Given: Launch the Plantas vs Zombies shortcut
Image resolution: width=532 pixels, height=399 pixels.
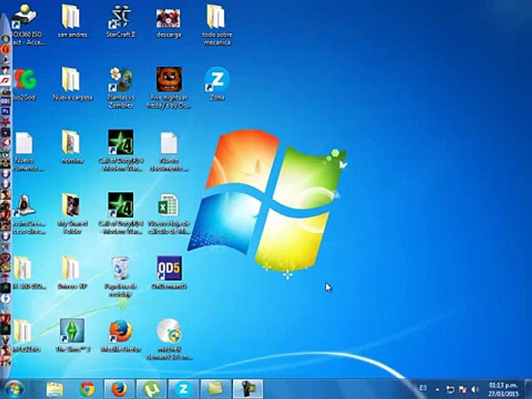Looking at the screenshot, I should tap(121, 88).
